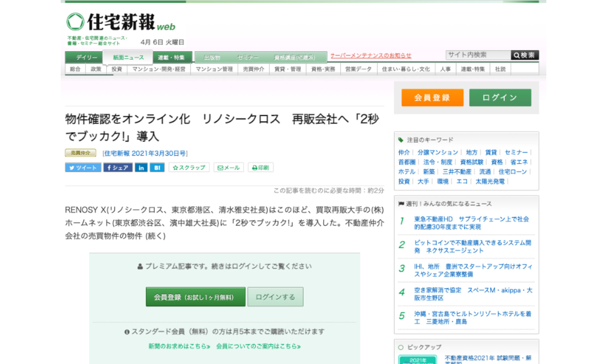Screen dimensions: 607x364
Task: Select 売買仲介 in the category menu
Action: [x=253, y=69]
